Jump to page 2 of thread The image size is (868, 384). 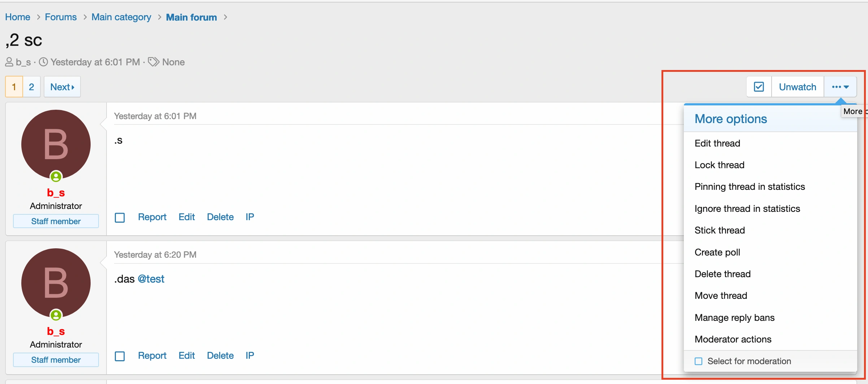[x=31, y=87]
